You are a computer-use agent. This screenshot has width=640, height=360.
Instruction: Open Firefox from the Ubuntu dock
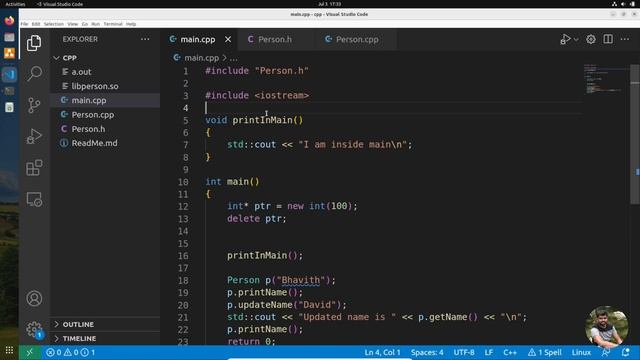[x=9, y=20]
